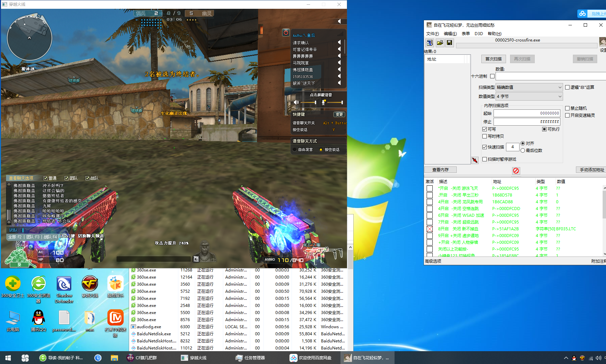Mute speaker icon next to 可曾记得帝辛
Image resolution: width=606 pixels, height=364 pixels.
click(x=339, y=49)
